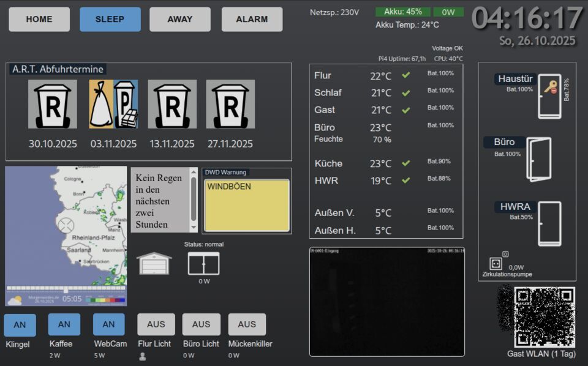Switch to HOME mode

click(39, 20)
